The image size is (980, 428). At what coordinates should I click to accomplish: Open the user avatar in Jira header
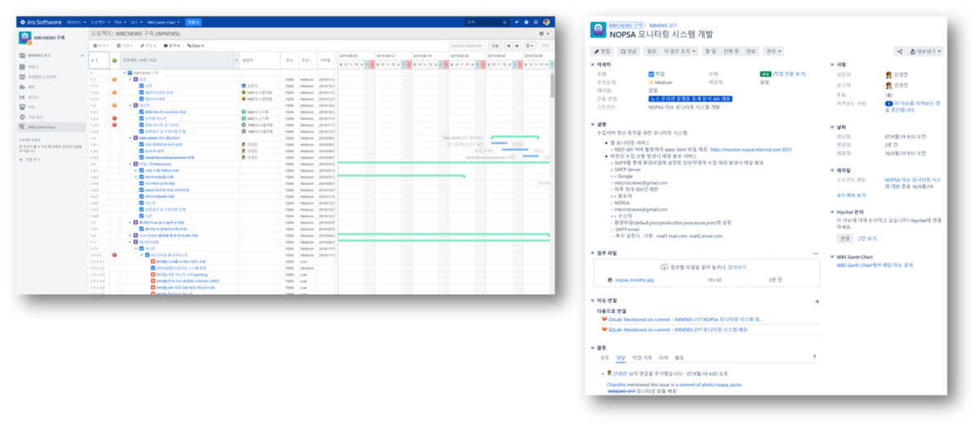click(x=546, y=22)
